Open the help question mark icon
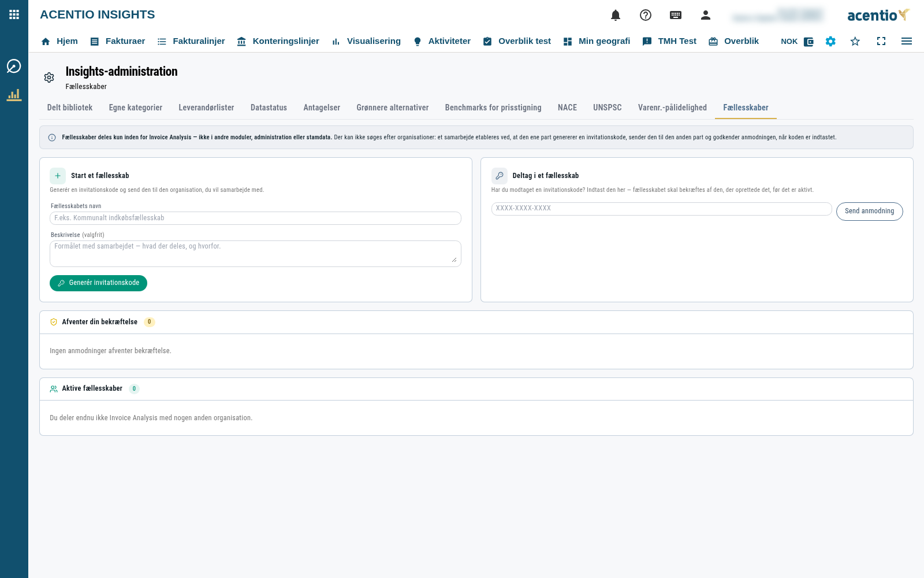 click(x=646, y=15)
